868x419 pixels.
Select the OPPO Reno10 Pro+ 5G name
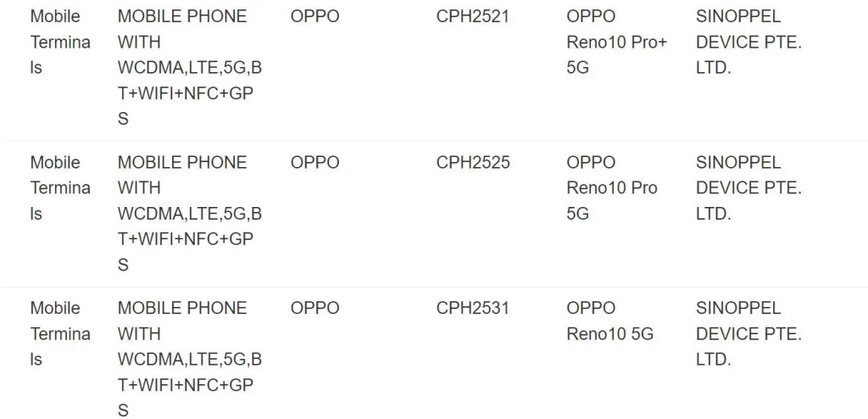pos(616,42)
